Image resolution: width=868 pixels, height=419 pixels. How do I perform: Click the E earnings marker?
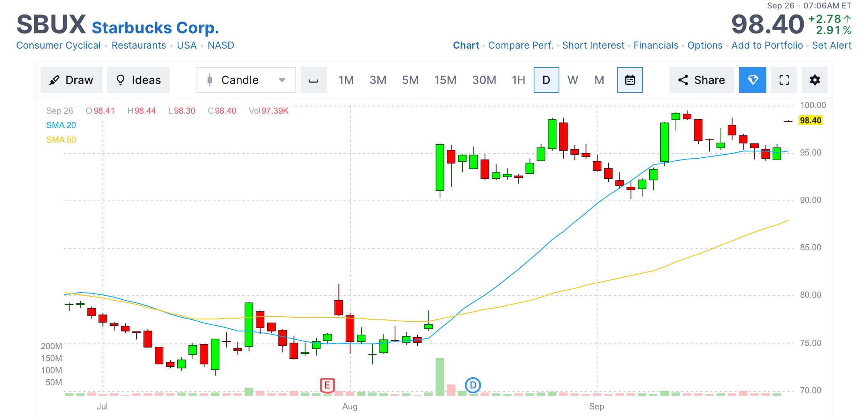click(x=327, y=386)
